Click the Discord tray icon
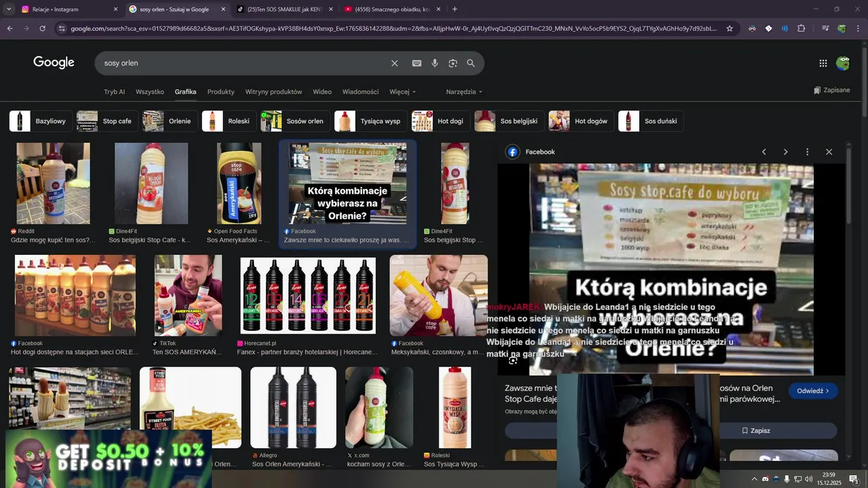Viewport: 868px width, 488px height. click(765, 479)
